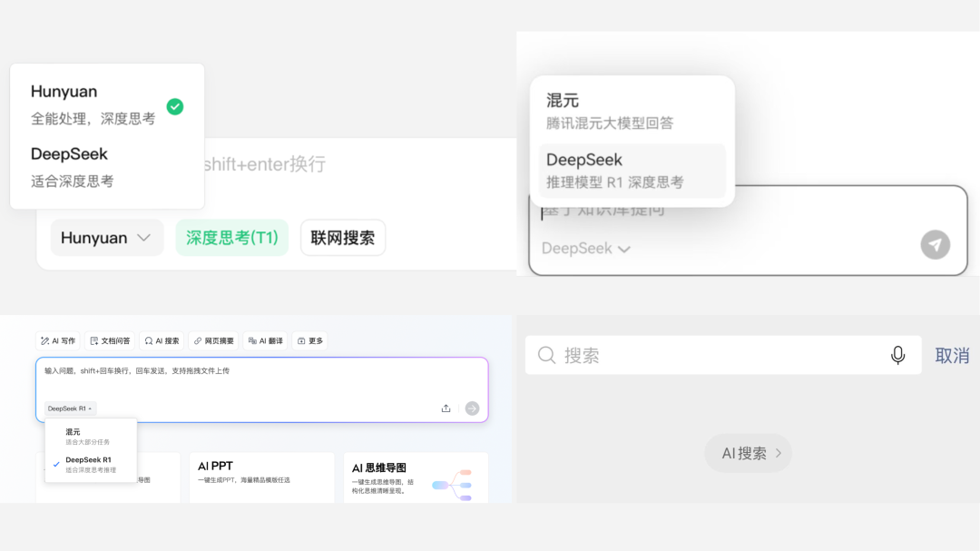Select the 混元 option described 适合大部分任务
Viewport: 980px width, 551px height.
91,437
